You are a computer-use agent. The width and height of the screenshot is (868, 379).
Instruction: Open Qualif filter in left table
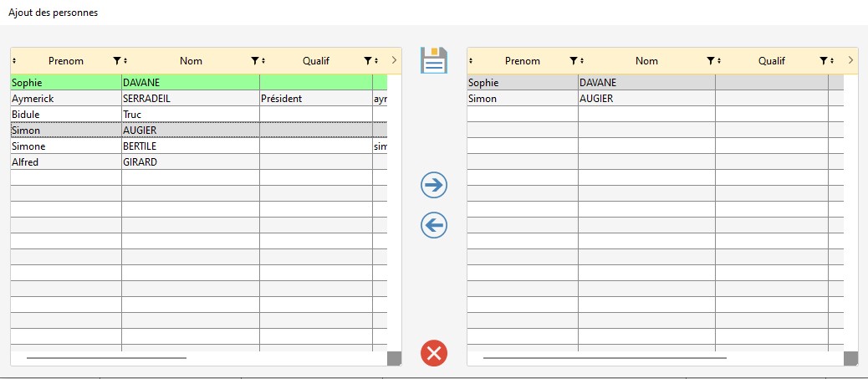tap(368, 61)
